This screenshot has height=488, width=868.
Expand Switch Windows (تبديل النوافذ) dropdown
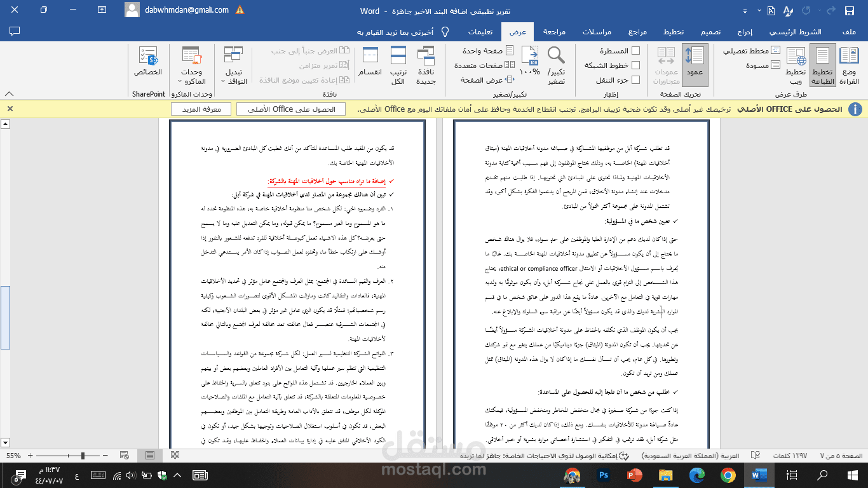click(233, 65)
